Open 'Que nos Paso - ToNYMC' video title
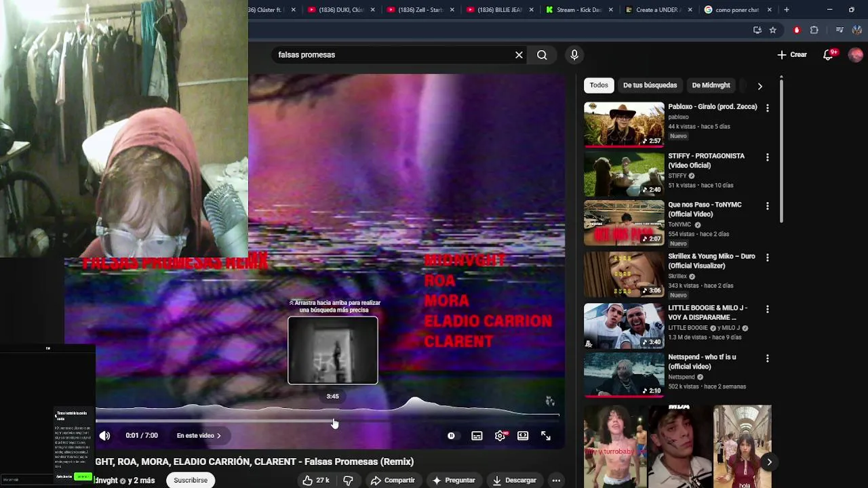The image size is (868, 488). tap(705, 209)
